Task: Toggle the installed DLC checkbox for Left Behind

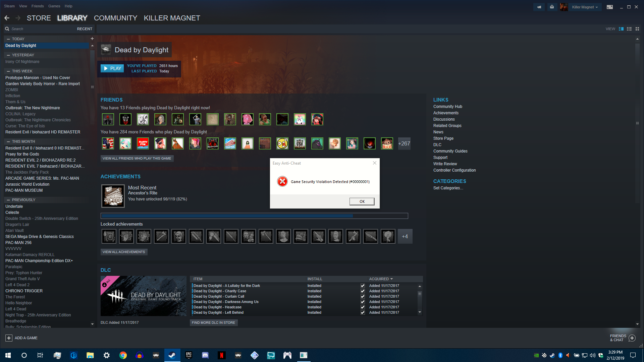Action: [x=363, y=312]
